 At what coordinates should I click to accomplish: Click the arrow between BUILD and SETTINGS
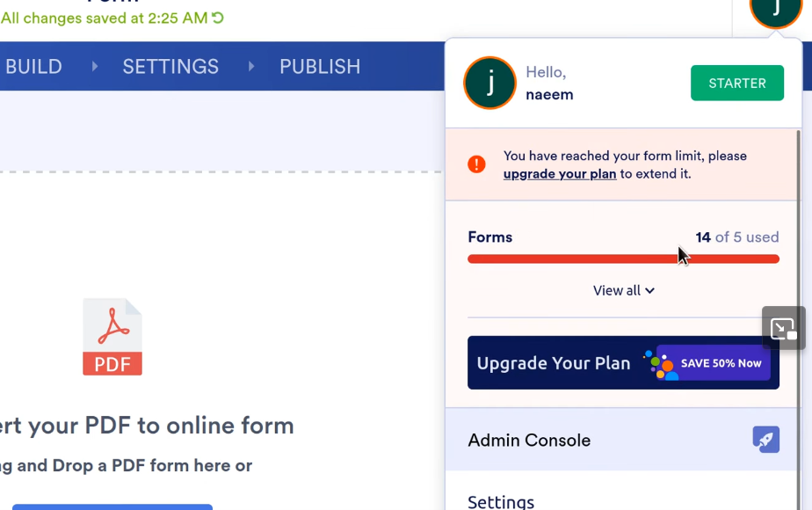(x=95, y=66)
